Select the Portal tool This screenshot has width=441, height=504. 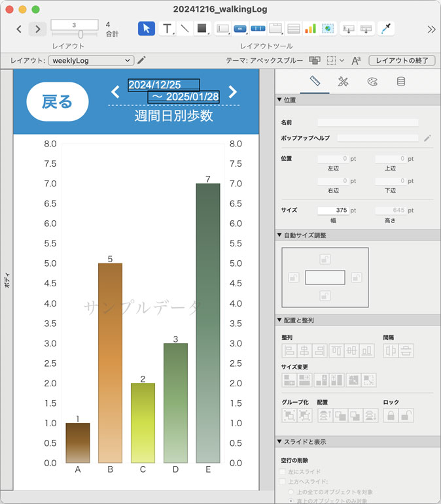pos(293,29)
